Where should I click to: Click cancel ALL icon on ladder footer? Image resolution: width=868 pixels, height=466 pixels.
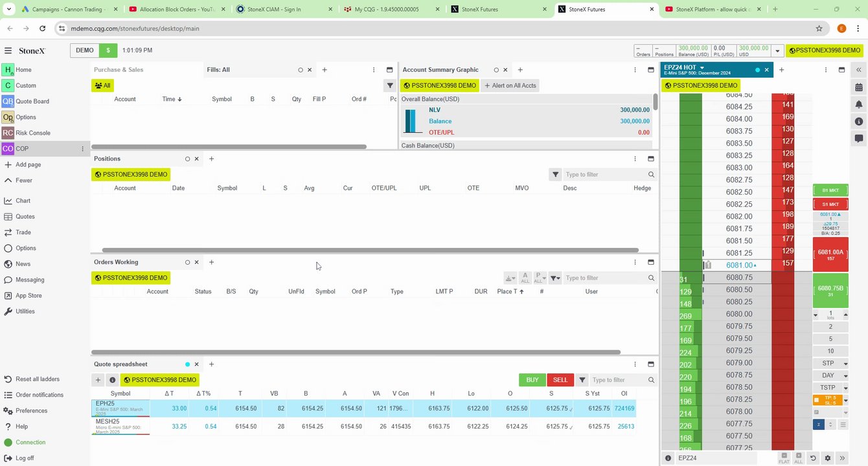click(x=799, y=458)
